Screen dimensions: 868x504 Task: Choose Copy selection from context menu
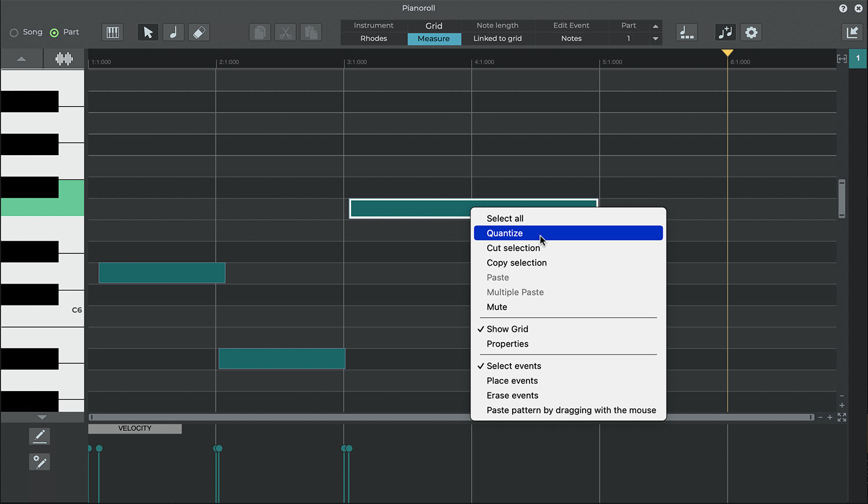516,263
